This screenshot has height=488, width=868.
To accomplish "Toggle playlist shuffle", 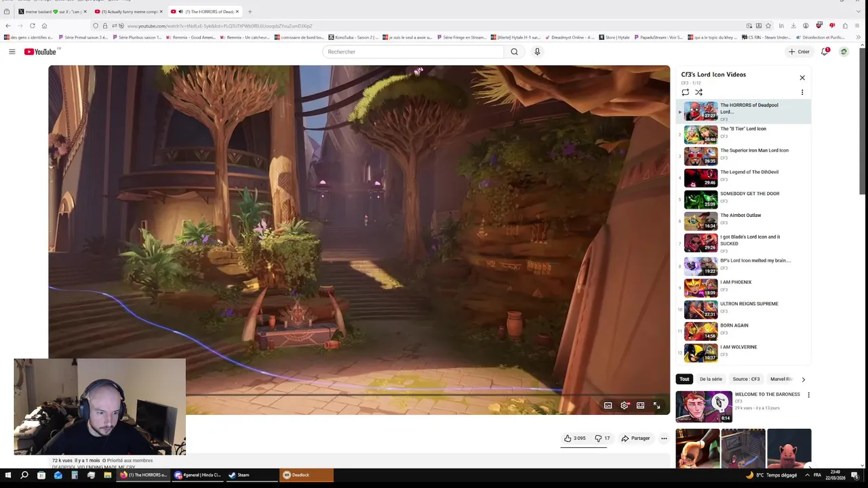I will coord(698,92).
